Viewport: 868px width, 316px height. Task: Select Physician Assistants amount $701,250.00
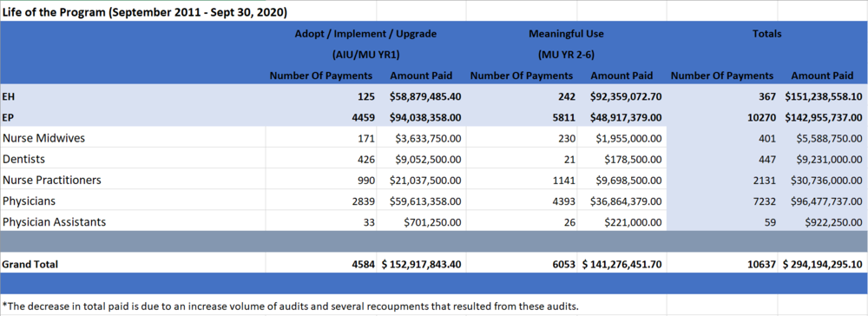(433, 223)
